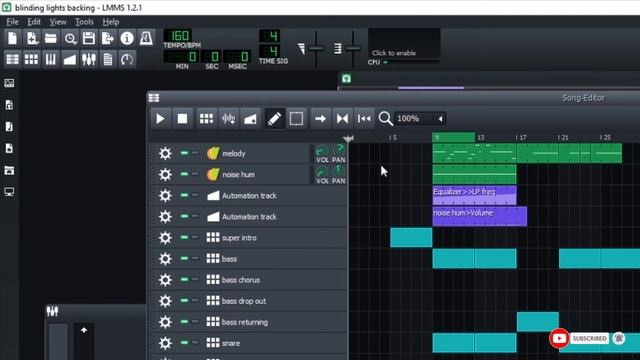Screen dimensions: 640x360
Task: Toggle auto-scrolling arrow button
Action: pos(320,119)
